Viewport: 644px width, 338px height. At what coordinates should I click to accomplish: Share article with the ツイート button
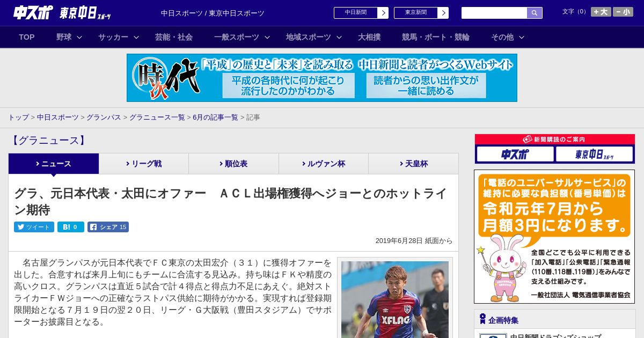(x=34, y=227)
